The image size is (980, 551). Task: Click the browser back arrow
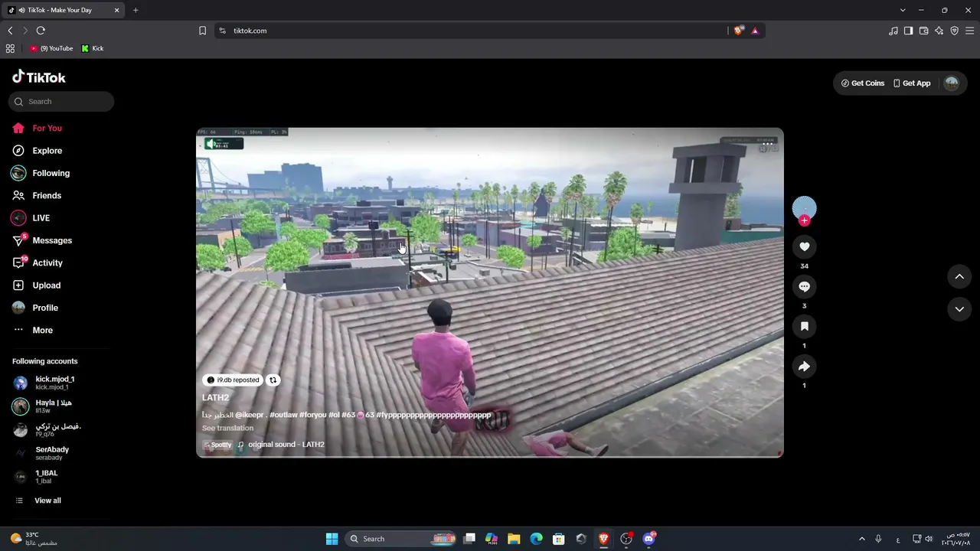[10, 31]
